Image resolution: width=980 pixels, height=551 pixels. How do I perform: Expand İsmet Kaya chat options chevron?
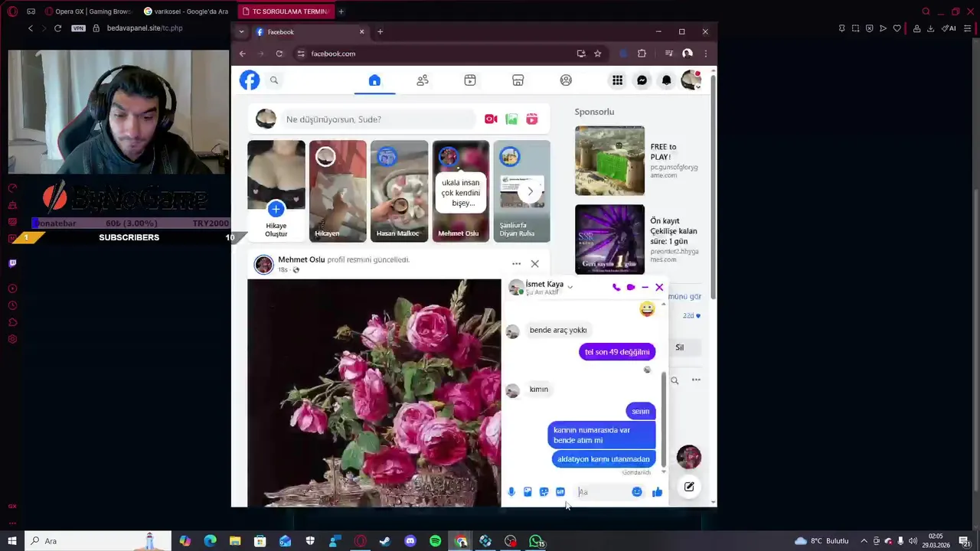click(x=570, y=288)
